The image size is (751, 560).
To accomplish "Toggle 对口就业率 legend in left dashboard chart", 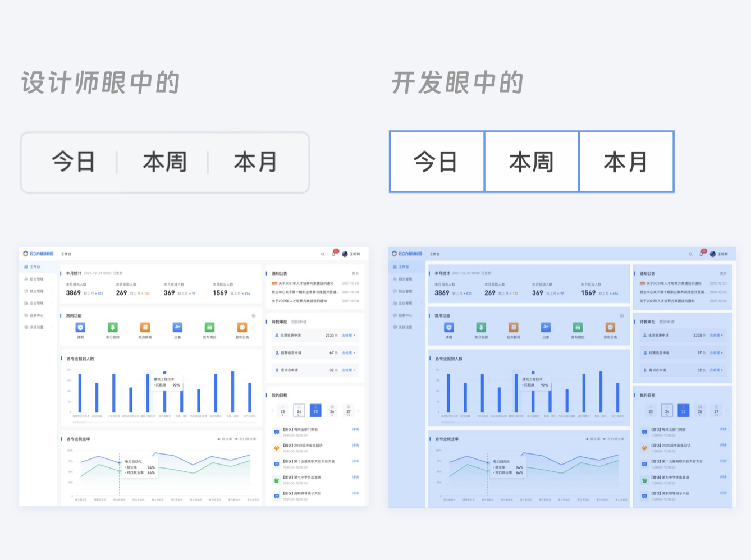I will click(x=246, y=439).
